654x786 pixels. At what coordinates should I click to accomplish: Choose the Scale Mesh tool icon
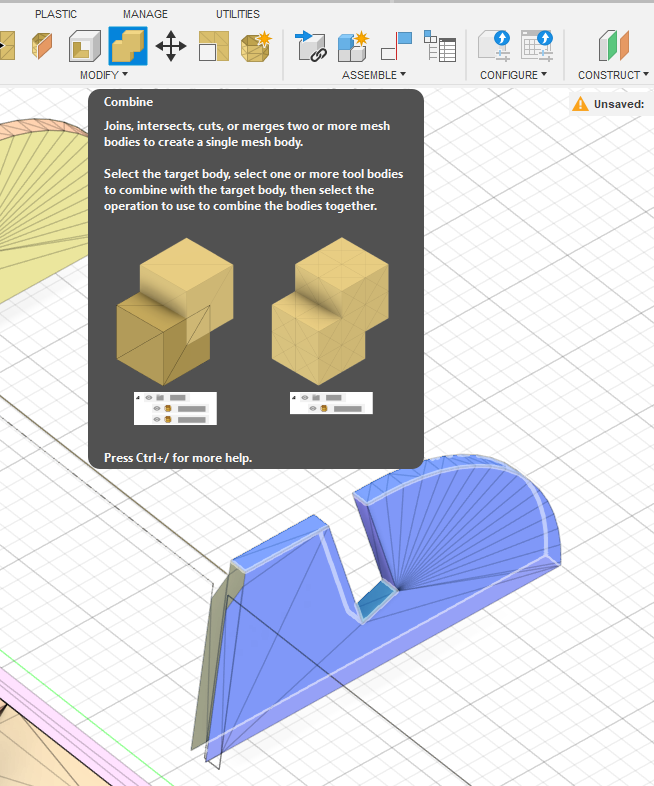click(214, 46)
